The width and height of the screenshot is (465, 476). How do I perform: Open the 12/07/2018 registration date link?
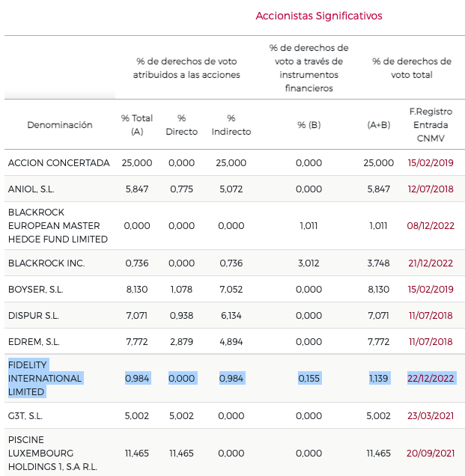[431, 189]
